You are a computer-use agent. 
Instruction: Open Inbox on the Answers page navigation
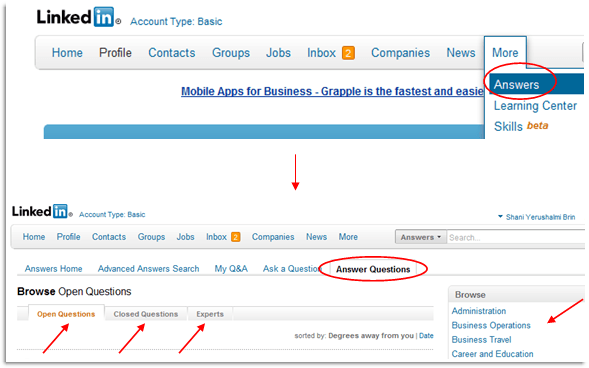216,237
